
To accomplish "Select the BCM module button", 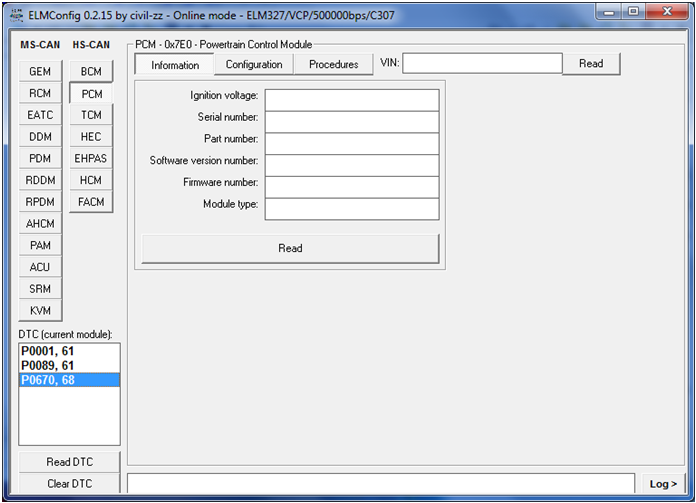I will (91, 72).
